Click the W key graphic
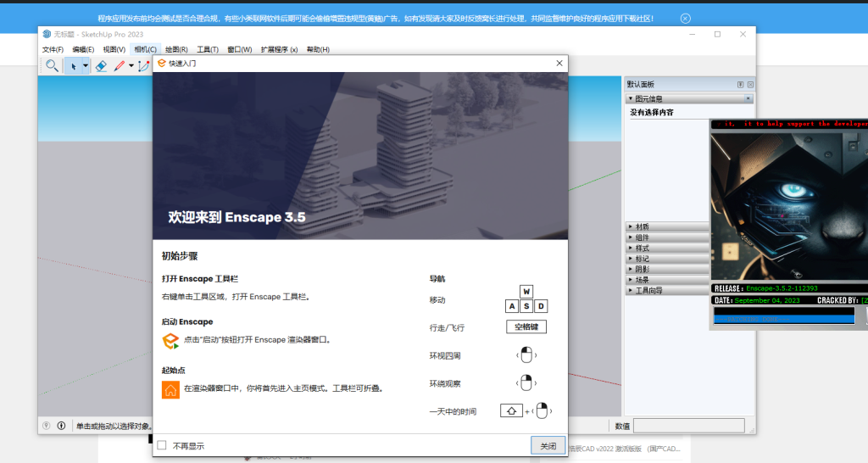 click(526, 292)
